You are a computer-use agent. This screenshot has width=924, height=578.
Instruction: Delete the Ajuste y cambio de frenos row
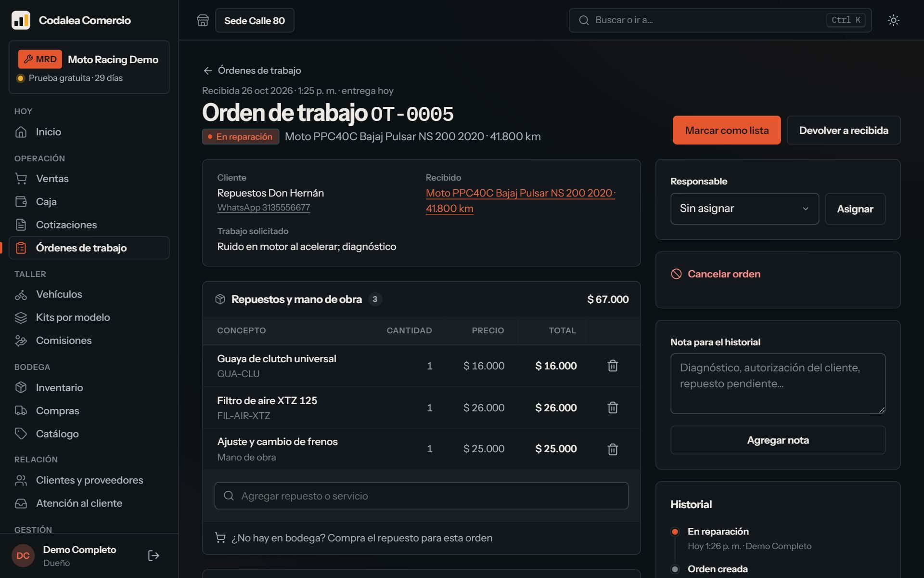(613, 449)
